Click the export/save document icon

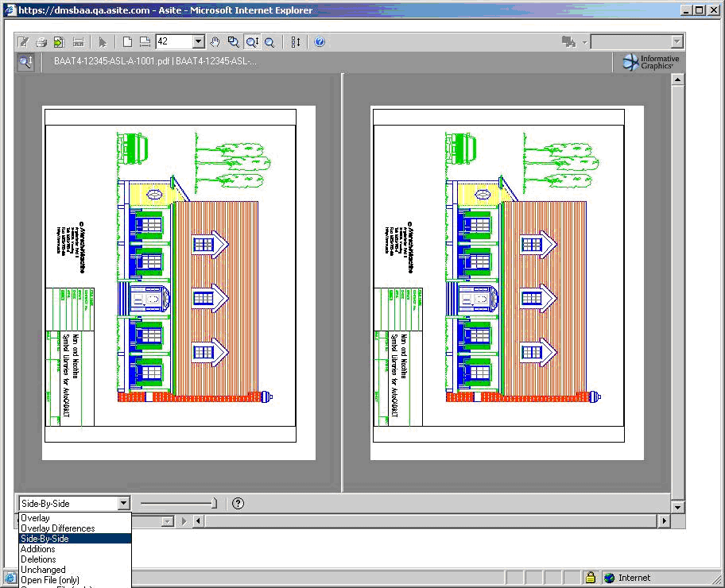(x=59, y=42)
